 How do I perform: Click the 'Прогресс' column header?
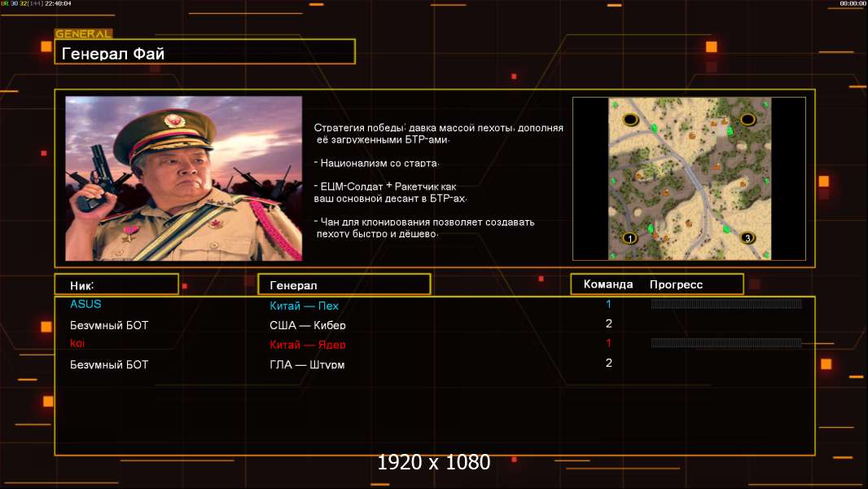pos(676,284)
